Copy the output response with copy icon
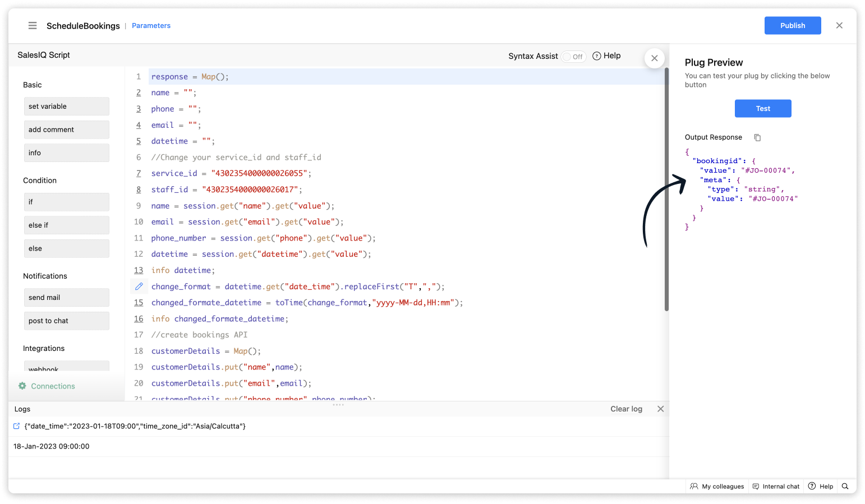 point(757,137)
